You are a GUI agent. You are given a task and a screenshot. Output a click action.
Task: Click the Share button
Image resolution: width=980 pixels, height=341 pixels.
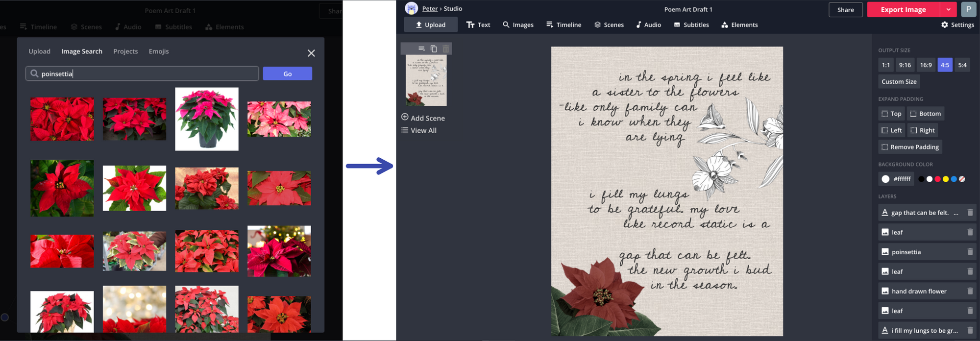tap(845, 10)
